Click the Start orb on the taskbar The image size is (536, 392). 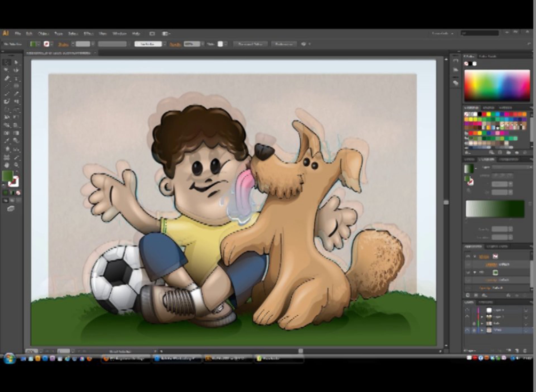[9, 358]
